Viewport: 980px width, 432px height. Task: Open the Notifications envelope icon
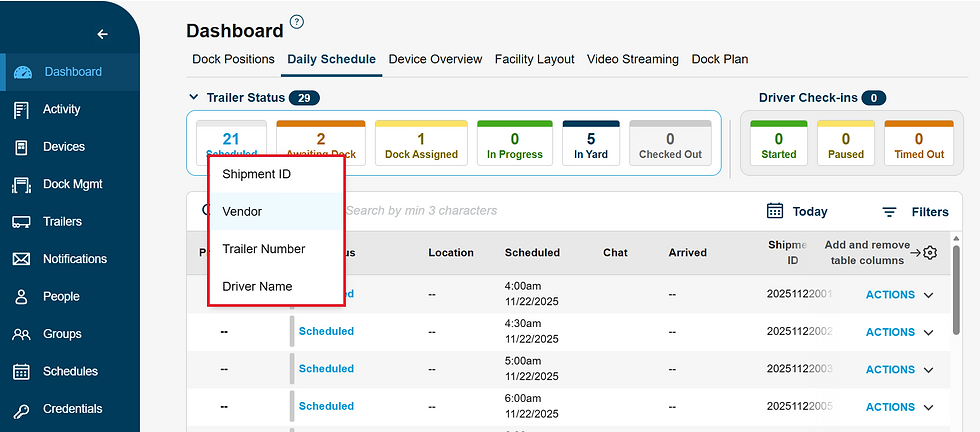tap(21, 259)
